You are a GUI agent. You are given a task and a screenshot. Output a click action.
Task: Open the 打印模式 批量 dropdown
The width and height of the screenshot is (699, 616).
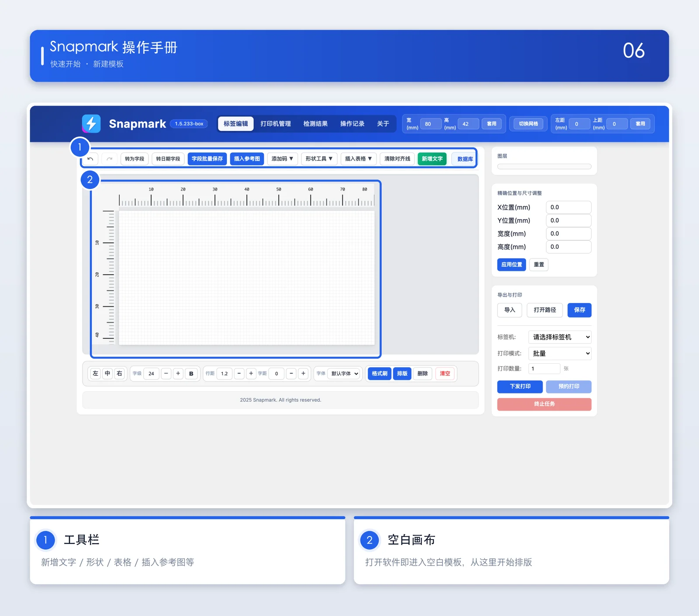560,354
